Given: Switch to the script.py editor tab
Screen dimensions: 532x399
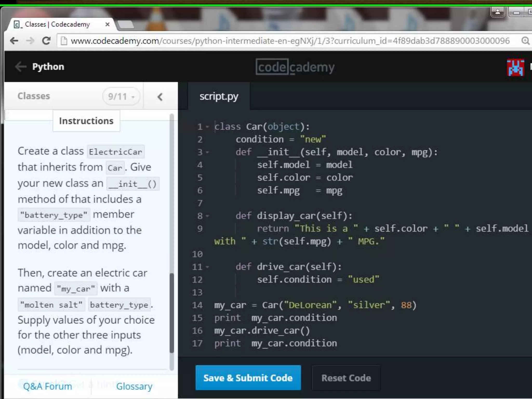Looking at the screenshot, I should click(x=219, y=96).
